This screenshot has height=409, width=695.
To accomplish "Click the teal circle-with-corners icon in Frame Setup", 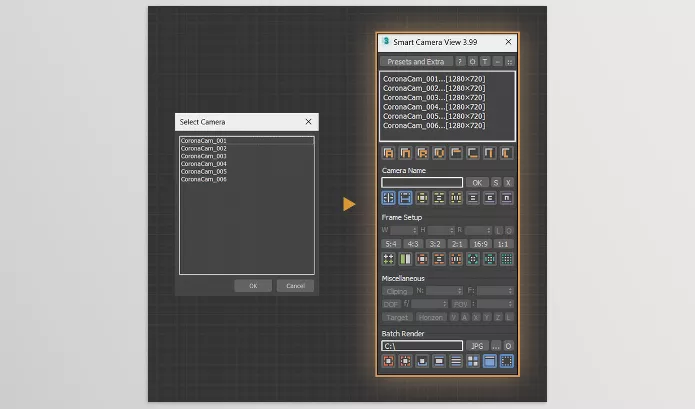I will [x=472, y=259].
